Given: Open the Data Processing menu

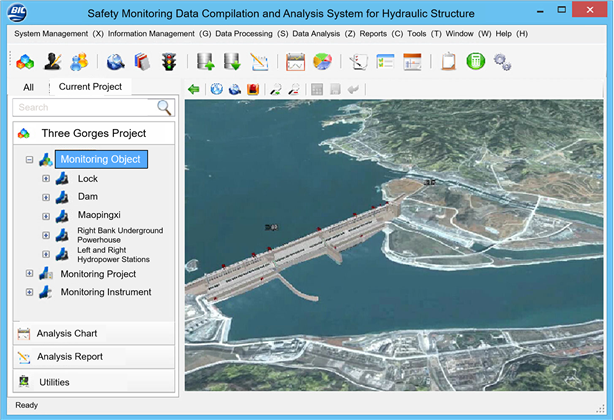Looking at the screenshot, I should 252,34.
